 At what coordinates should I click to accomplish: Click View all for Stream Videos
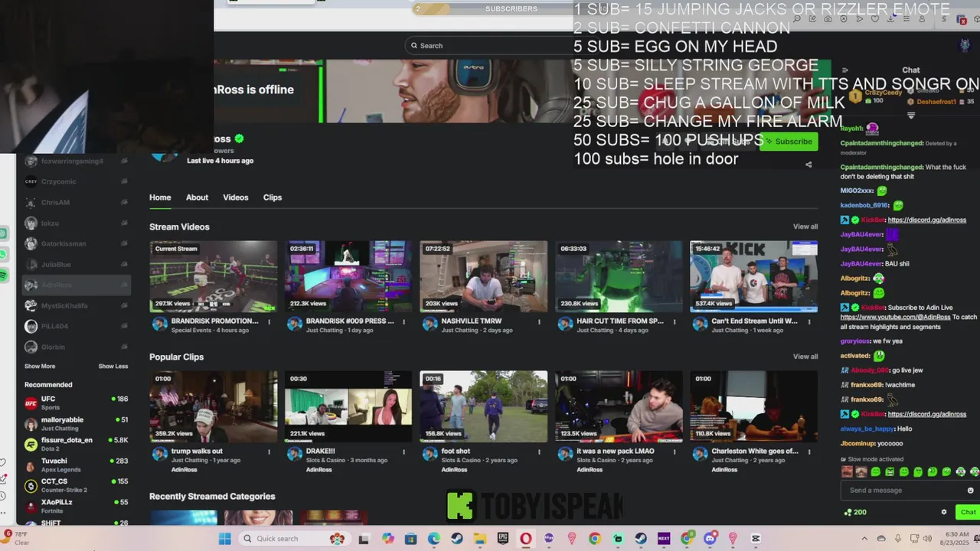click(805, 227)
